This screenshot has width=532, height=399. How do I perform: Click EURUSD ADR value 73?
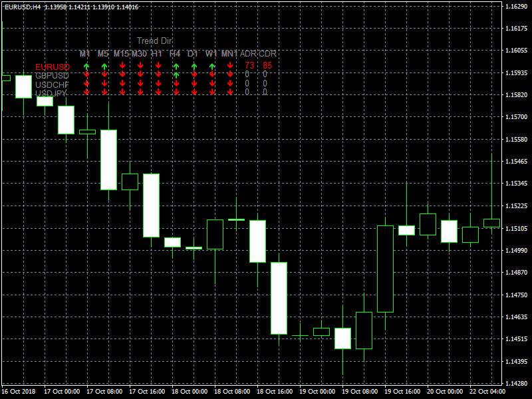tap(249, 65)
